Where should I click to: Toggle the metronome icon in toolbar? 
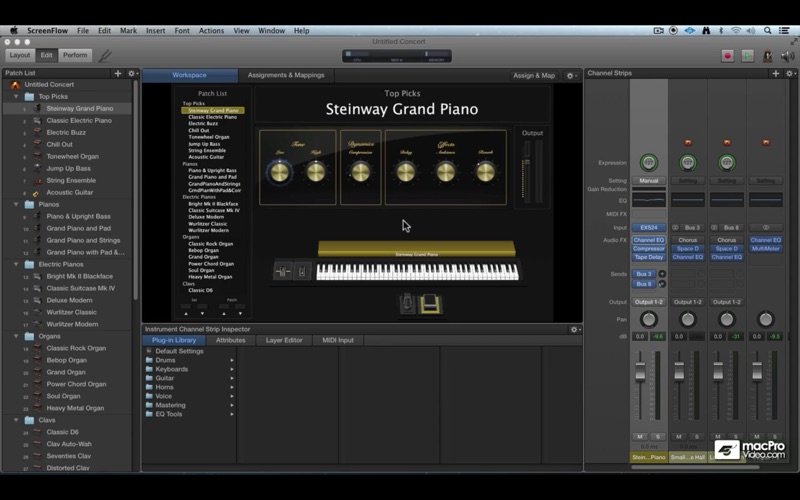click(767, 56)
